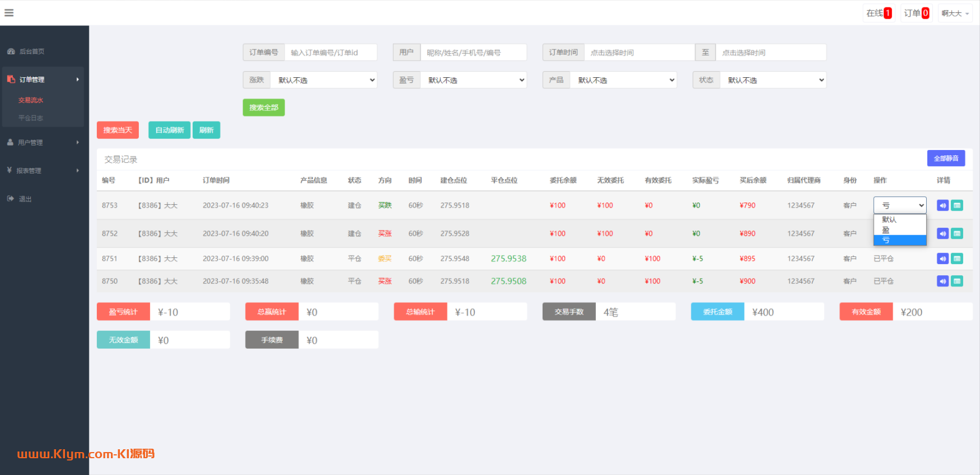Click the blue 全部静音 button
The height and width of the screenshot is (475, 980).
pyautogui.click(x=946, y=158)
